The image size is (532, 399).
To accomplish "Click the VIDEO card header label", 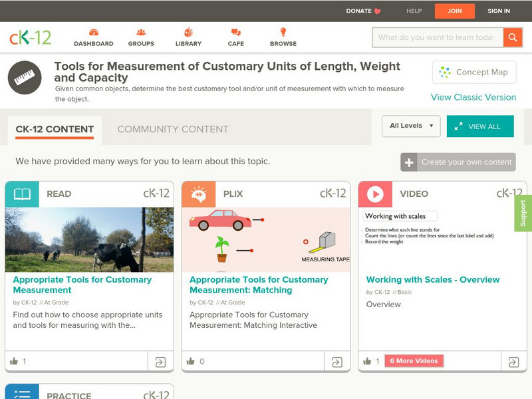I will click(x=414, y=194).
